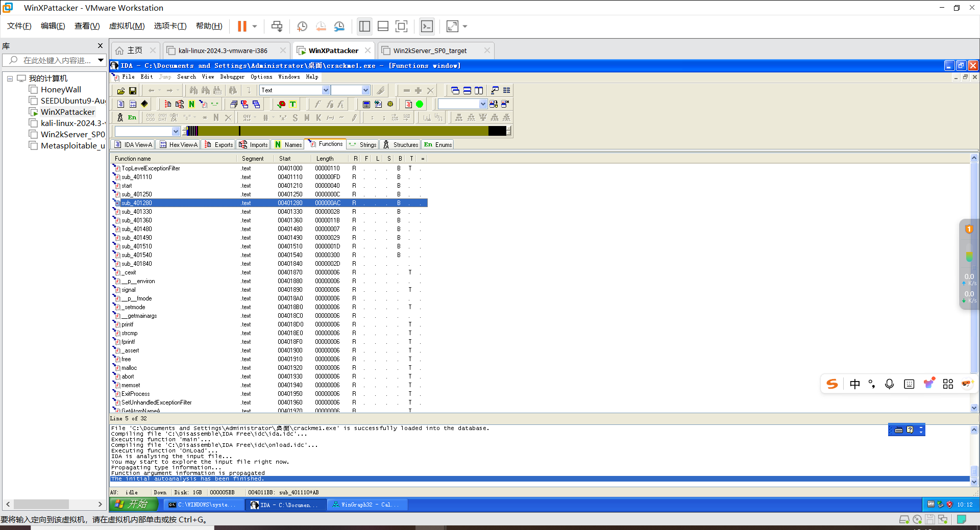The height and width of the screenshot is (530, 980).
Task: Click the Sogou toolbox grid icon
Action: click(x=948, y=384)
